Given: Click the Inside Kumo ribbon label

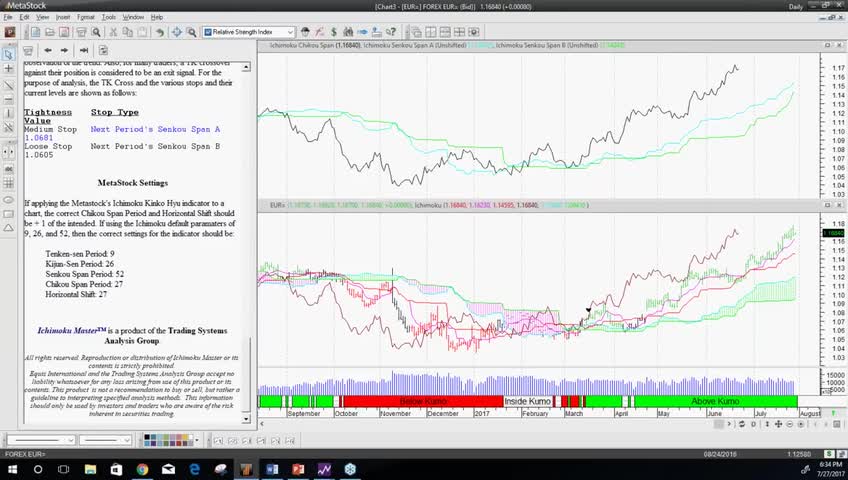Looking at the screenshot, I should [527, 401].
